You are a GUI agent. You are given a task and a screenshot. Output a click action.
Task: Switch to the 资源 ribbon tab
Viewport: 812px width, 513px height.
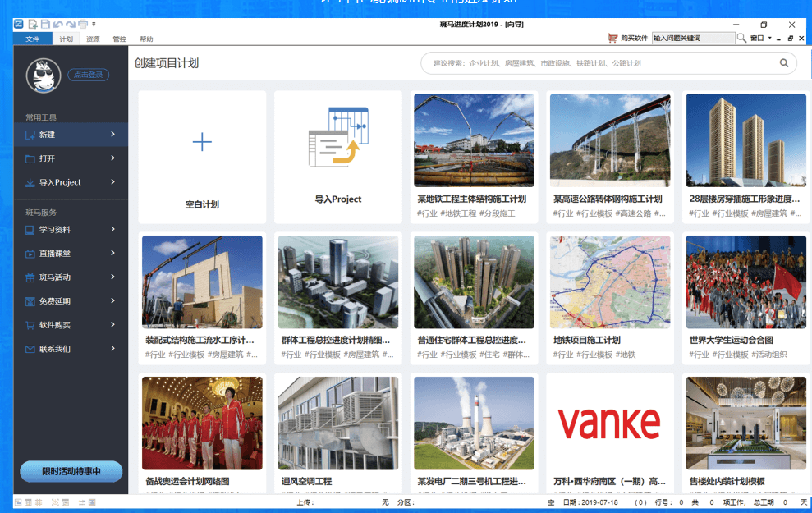pyautogui.click(x=94, y=39)
